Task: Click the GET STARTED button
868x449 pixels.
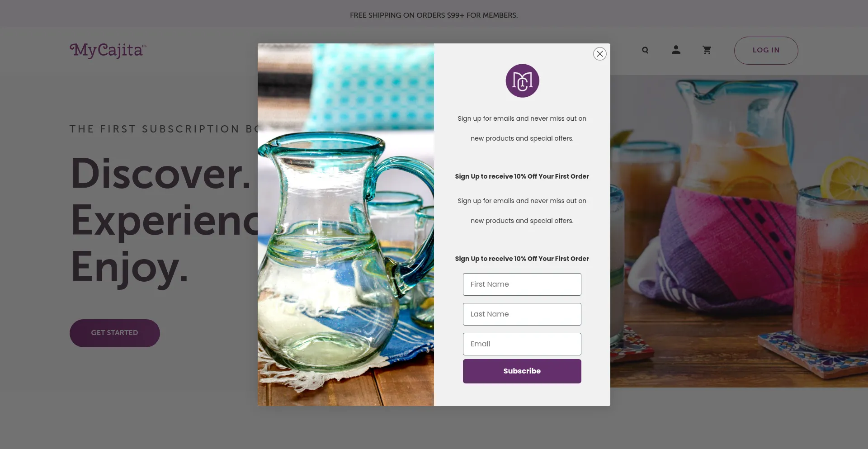Action: tap(115, 333)
